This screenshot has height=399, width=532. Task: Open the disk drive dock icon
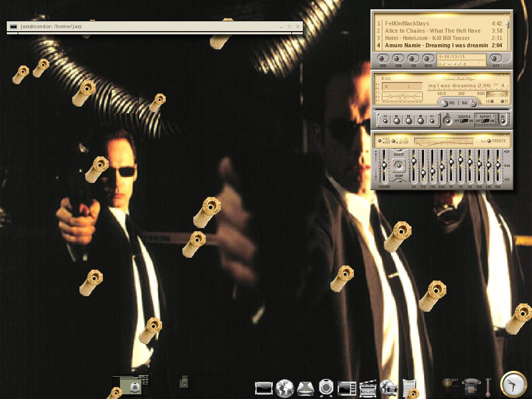click(305, 389)
